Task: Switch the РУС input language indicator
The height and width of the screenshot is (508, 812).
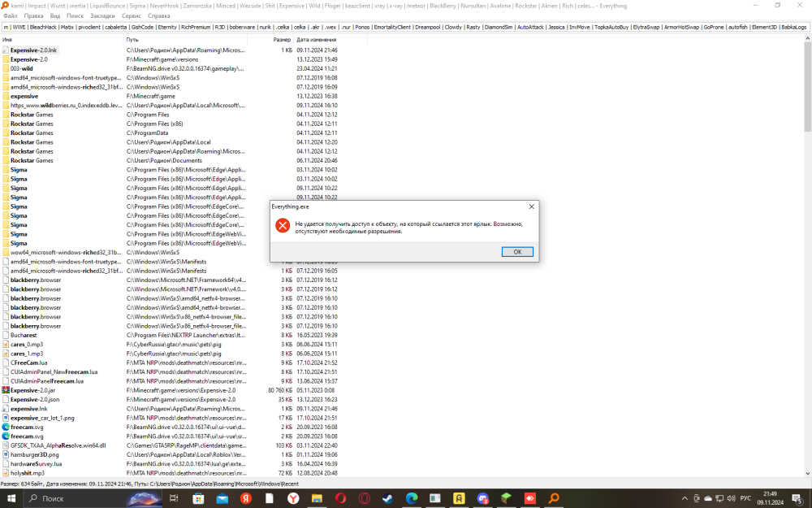Action: point(745,498)
